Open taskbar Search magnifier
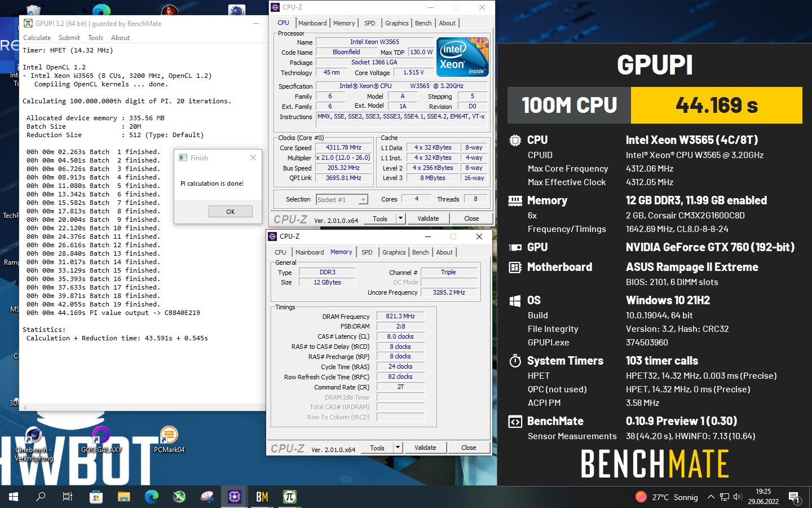This screenshot has width=812, height=508. 41,497
